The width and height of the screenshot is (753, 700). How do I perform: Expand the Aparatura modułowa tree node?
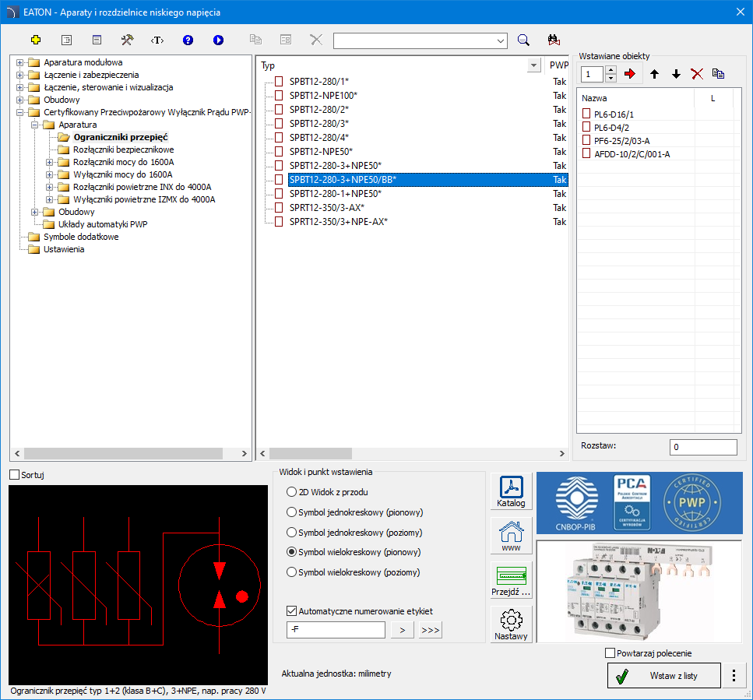click(x=19, y=62)
